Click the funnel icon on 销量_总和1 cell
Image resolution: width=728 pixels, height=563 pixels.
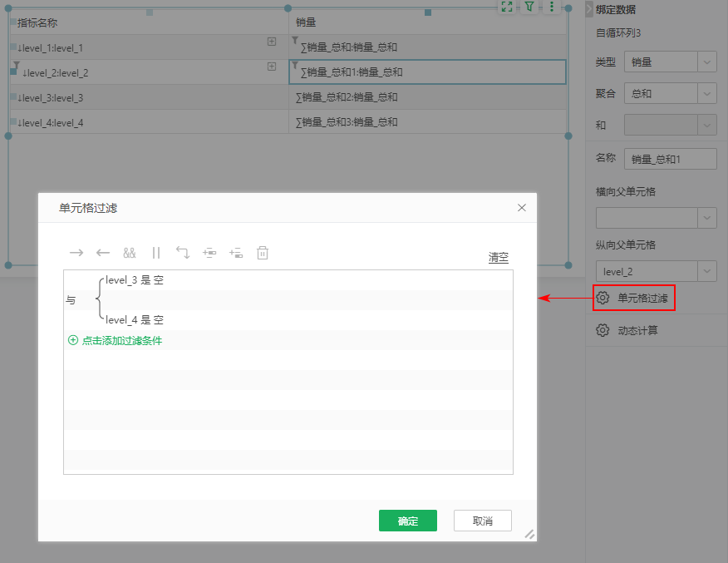(295, 66)
